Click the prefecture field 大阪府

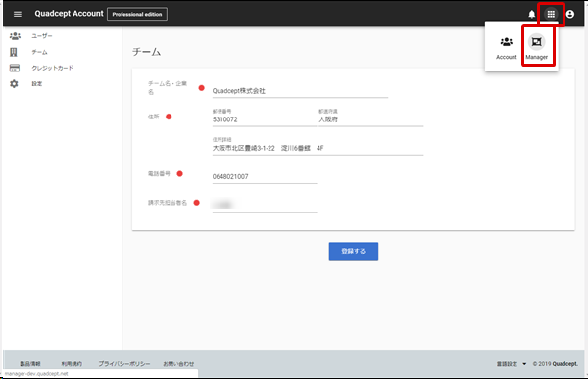tap(370, 119)
